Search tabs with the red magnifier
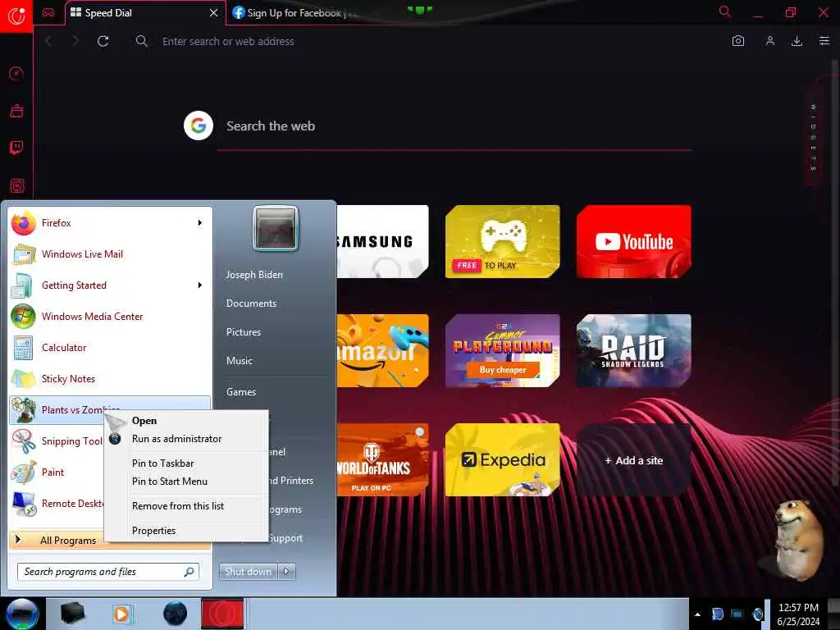The image size is (840, 630). [x=724, y=11]
